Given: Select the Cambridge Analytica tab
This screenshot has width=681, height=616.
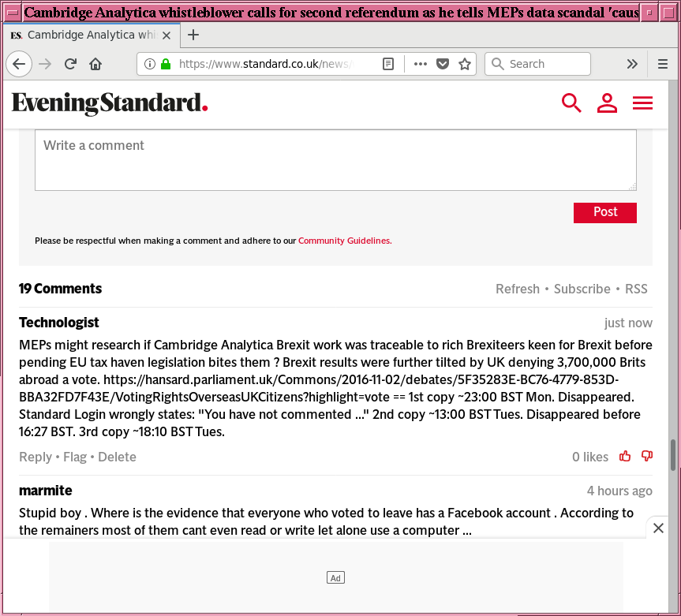Looking at the screenshot, I should (92, 35).
